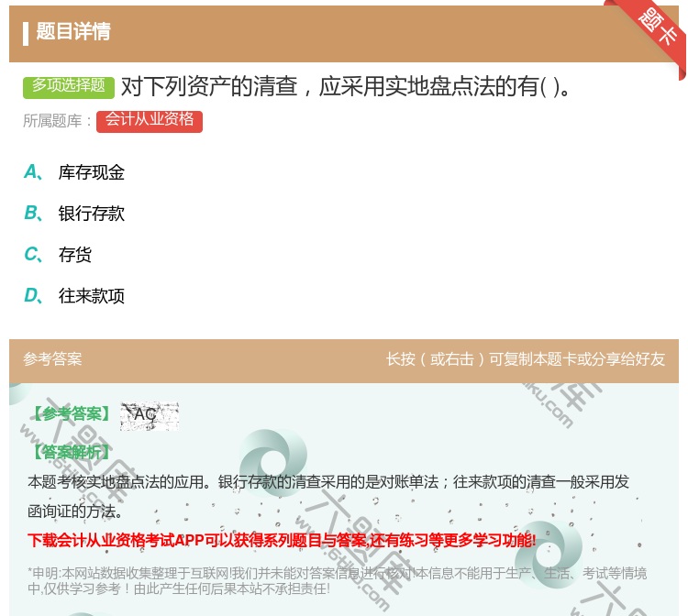Click the 所属题库 label
The height and width of the screenshot is (616, 688).
[57, 121]
